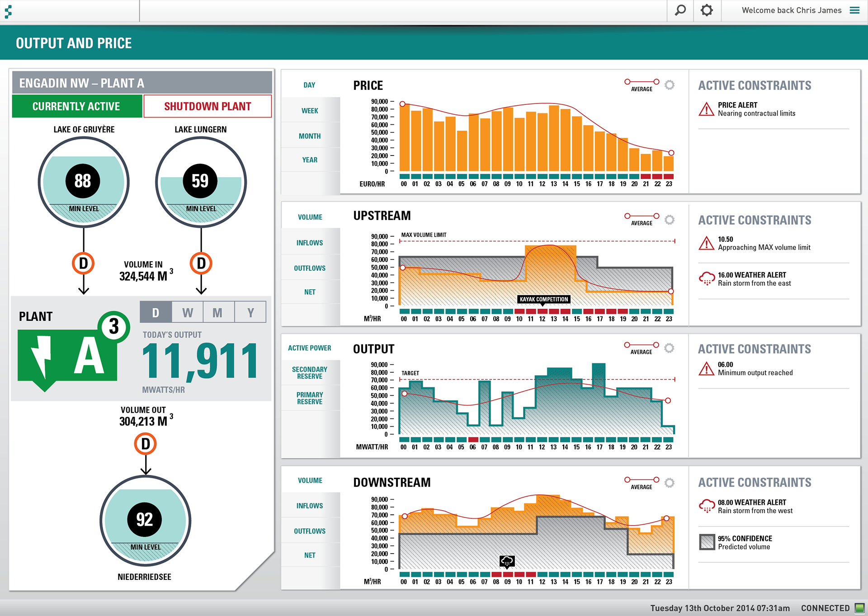The width and height of the screenshot is (868, 616).
Task: Click the Price chart gear icon
Action: (670, 85)
